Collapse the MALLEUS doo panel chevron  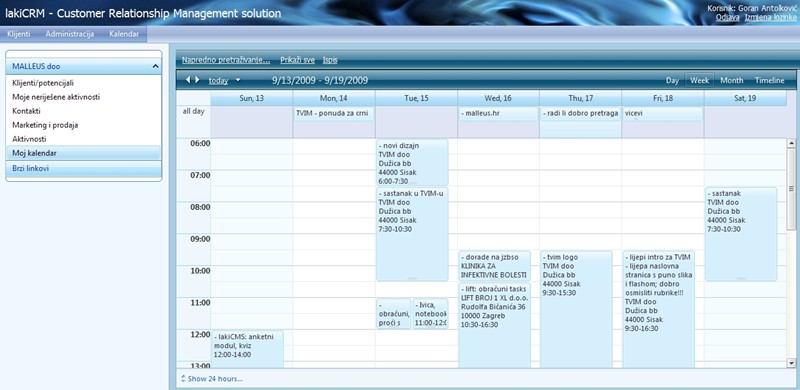[155, 66]
